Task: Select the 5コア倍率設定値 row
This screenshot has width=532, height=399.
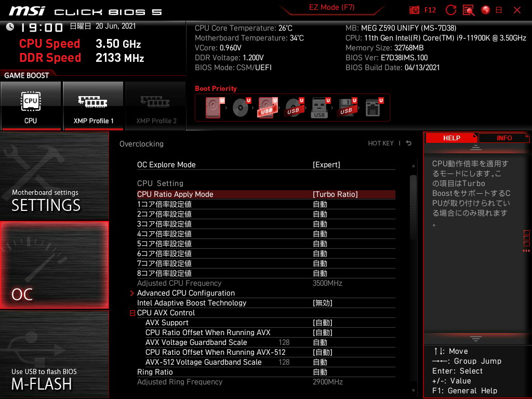Action: point(266,243)
